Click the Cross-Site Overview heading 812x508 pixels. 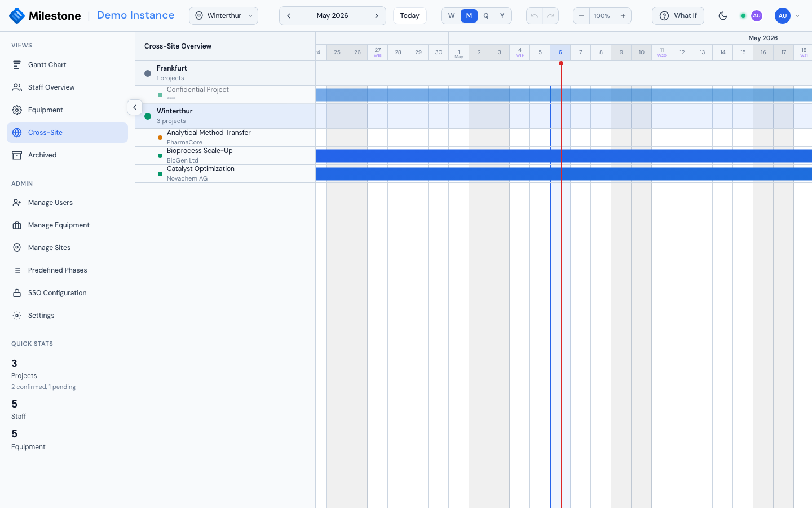click(178, 46)
